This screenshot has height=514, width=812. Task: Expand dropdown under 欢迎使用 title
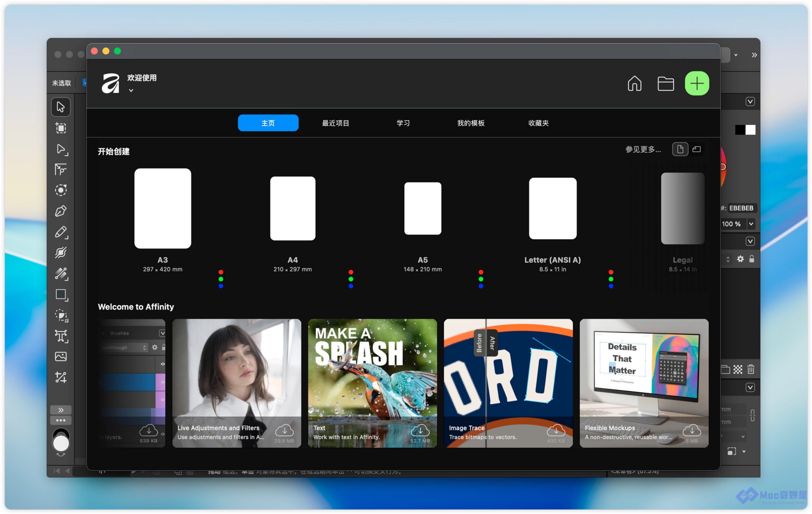click(131, 90)
